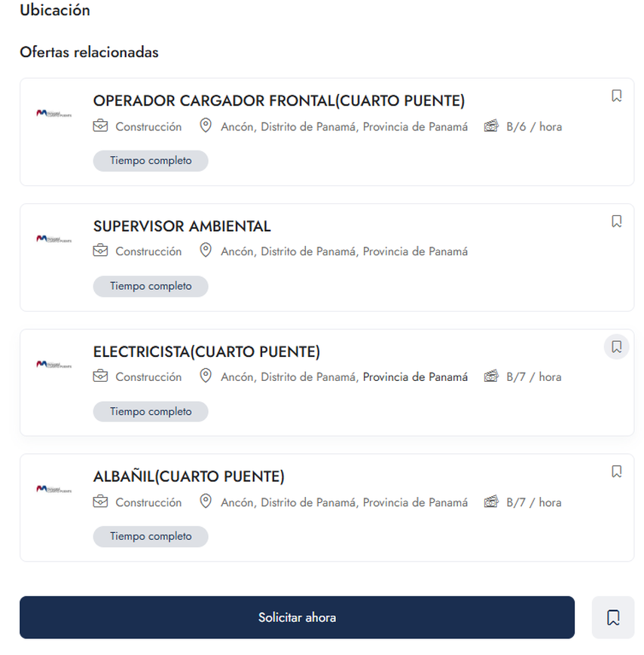Click Tiempo completo tag on Electricista card
The height and width of the screenshot is (655, 644).
(151, 412)
